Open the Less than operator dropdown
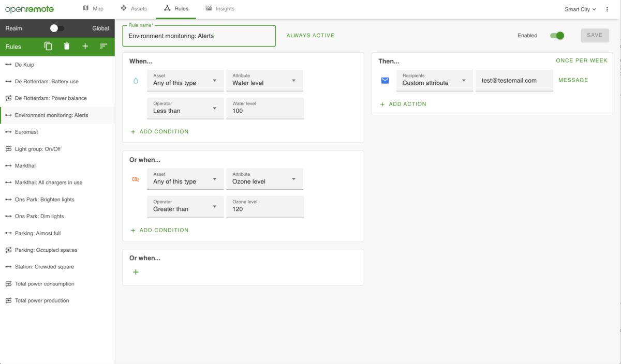621x364 pixels. [x=185, y=109]
